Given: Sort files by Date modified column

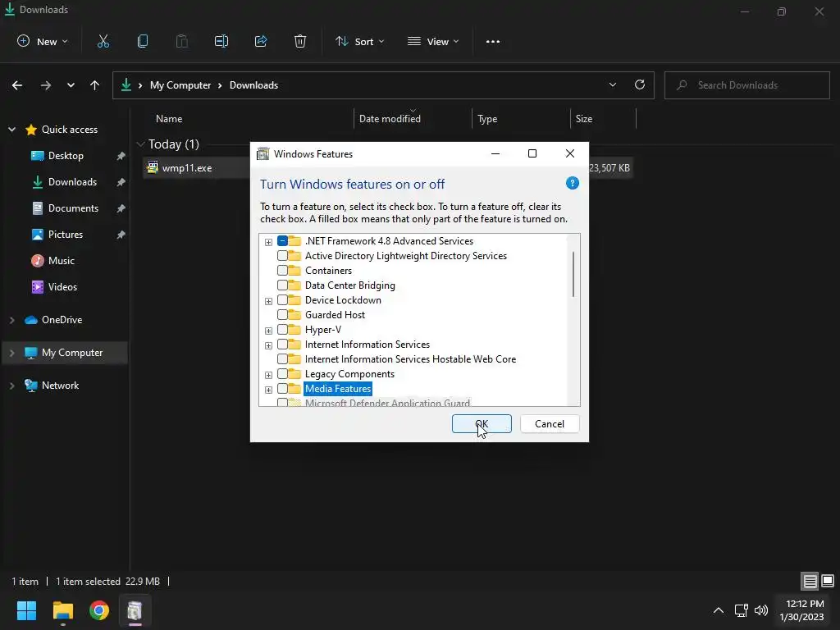Looking at the screenshot, I should 390,118.
